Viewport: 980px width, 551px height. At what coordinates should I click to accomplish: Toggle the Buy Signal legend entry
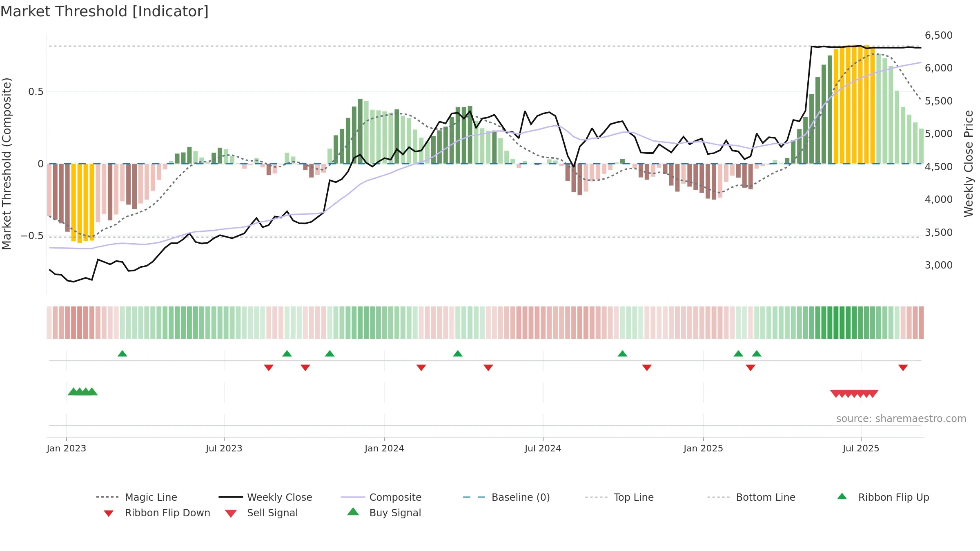pos(384,513)
